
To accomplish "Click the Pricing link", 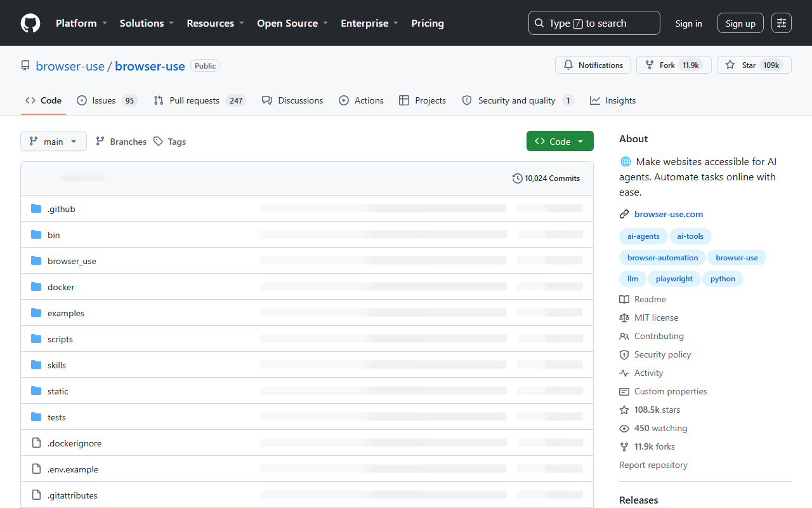I will (428, 23).
